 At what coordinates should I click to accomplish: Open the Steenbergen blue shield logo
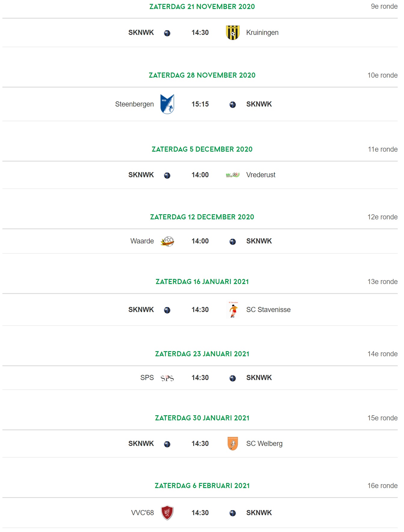[x=167, y=104]
